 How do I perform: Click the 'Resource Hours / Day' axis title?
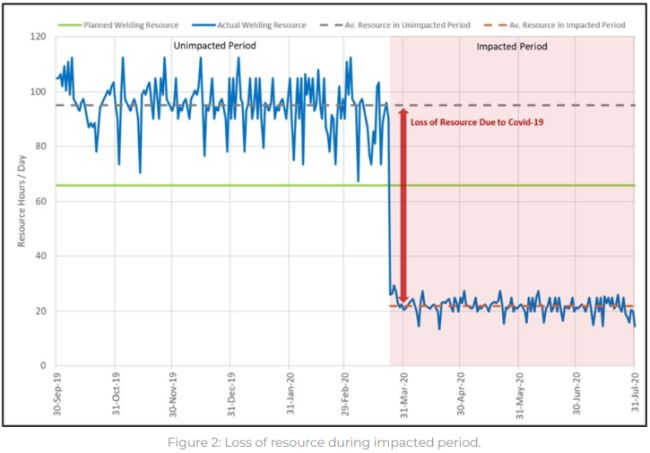[20, 202]
